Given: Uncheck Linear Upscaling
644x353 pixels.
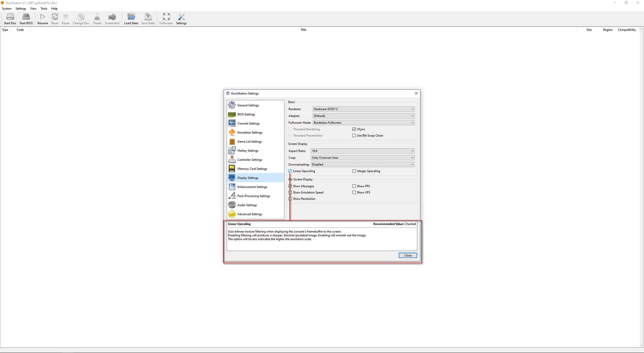Looking at the screenshot, I should (290, 171).
